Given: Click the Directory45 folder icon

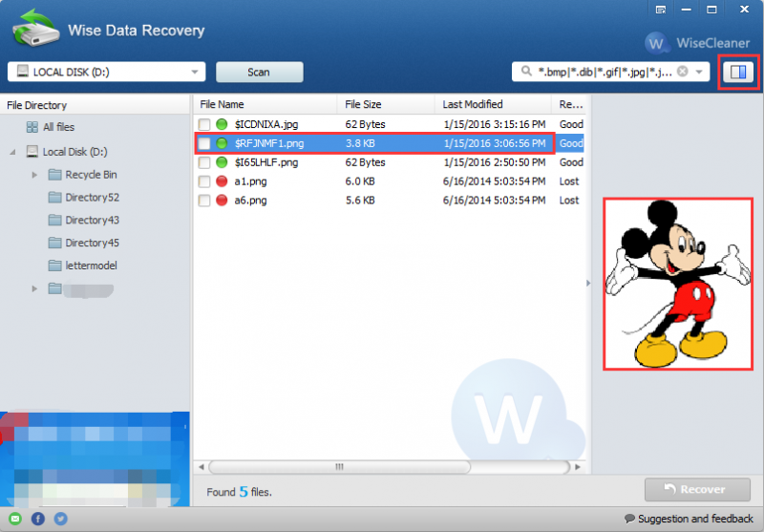Looking at the screenshot, I should tap(55, 243).
